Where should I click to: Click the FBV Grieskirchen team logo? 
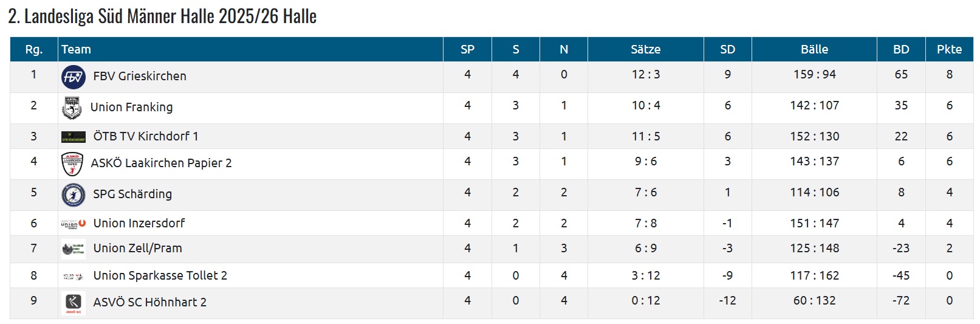click(x=74, y=77)
